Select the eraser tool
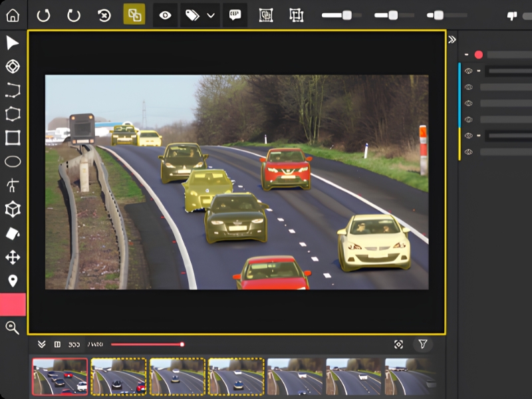Viewport: 532px width, 399px height. (x=13, y=233)
